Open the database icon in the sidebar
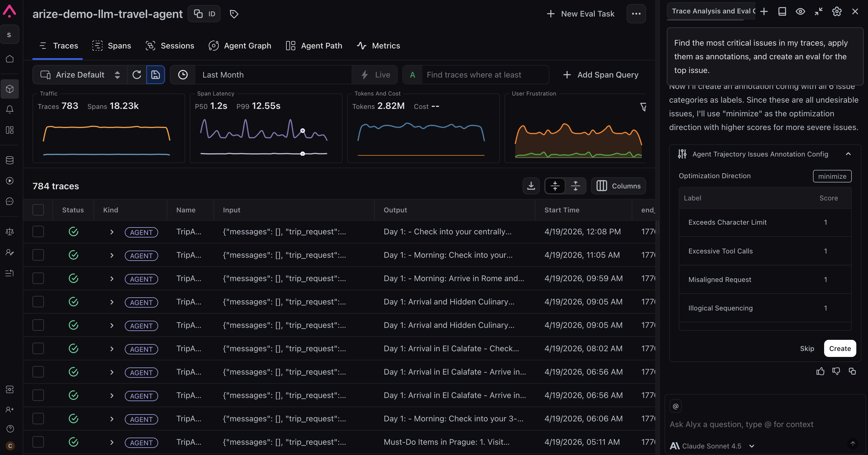The width and height of the screenshot is (868, 455). [x=10, y=160]
